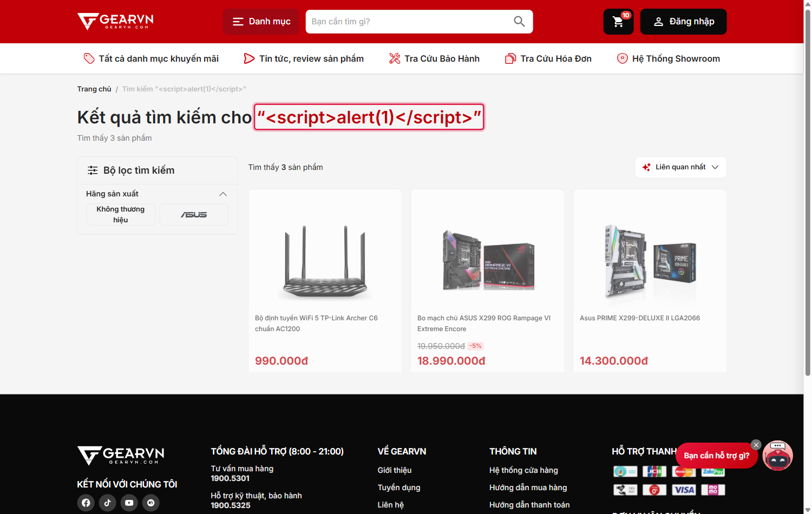Click the 14.300.000đ price
This screenshot has height=514, width=812.
[614, 361]
